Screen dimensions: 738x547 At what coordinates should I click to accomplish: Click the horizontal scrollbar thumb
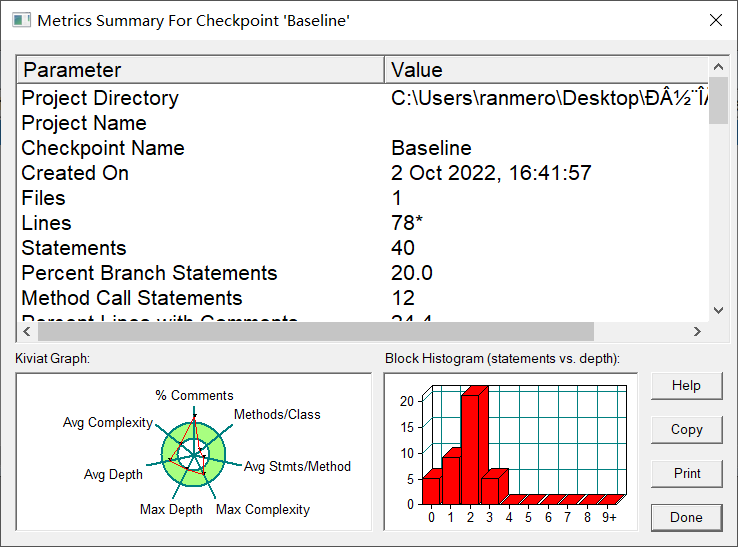click(x=316, y=331)
